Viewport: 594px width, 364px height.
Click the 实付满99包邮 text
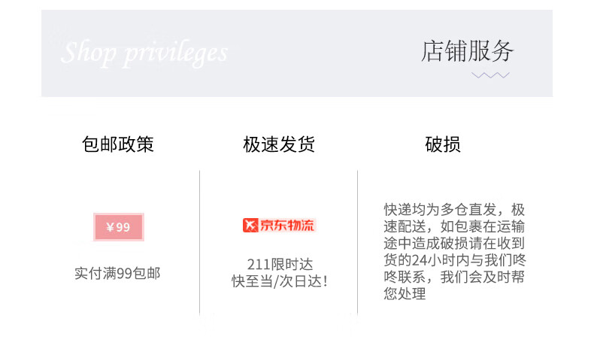117,273
